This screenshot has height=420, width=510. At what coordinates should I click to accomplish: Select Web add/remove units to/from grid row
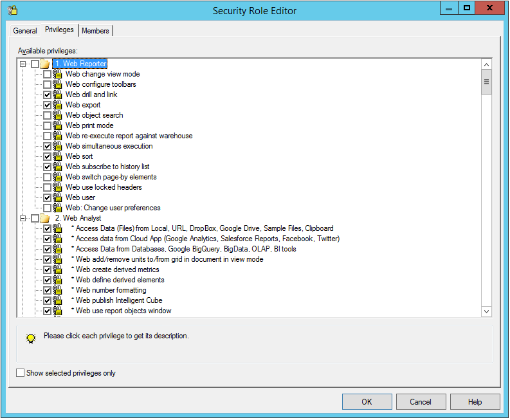coord(167,259)
